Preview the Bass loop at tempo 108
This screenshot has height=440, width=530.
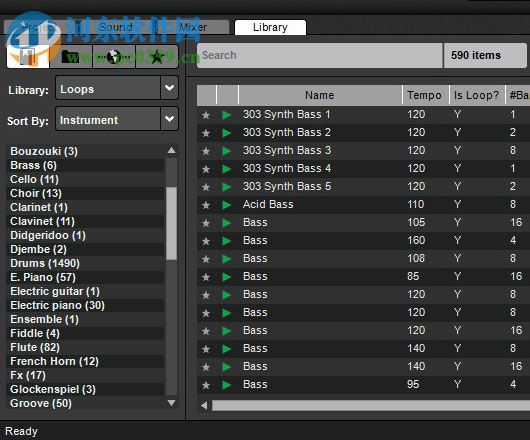click(x=226, y=259)
